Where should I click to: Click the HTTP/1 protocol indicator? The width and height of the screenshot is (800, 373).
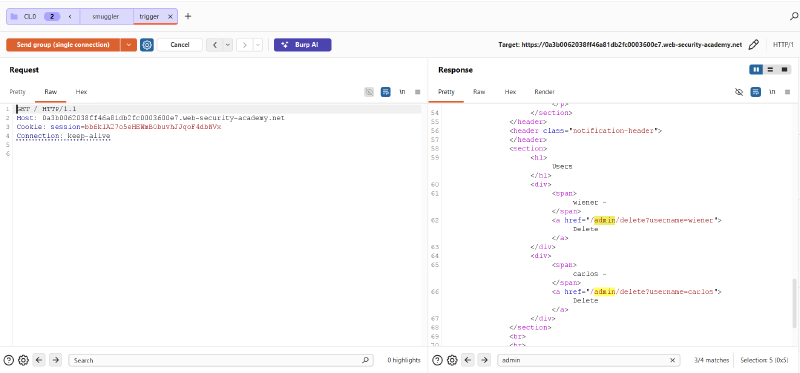point(783,45)
